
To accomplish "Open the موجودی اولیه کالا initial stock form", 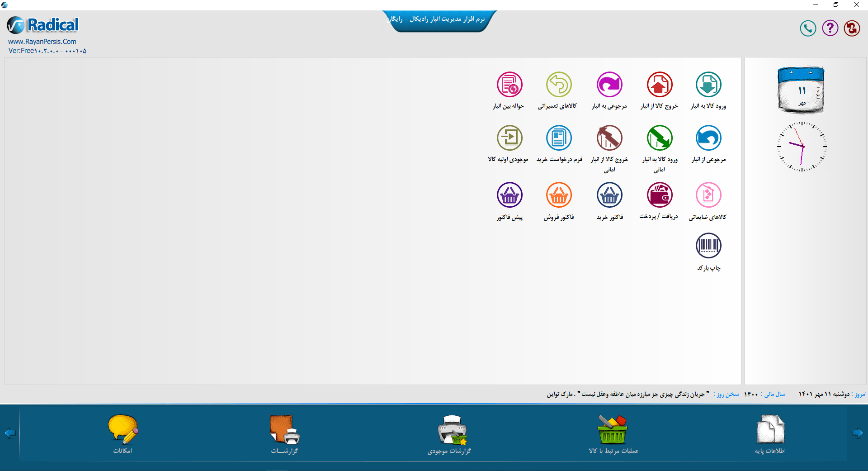I will point(510,138).
